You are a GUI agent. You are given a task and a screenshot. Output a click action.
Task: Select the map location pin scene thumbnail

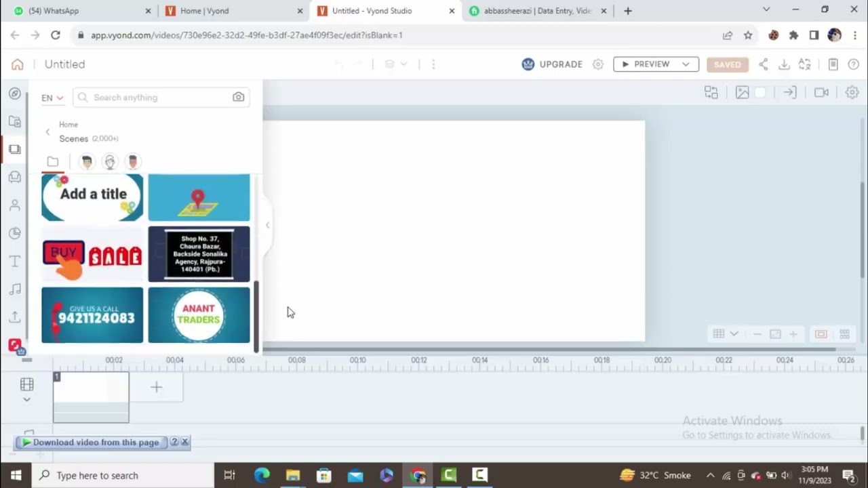click(x=199, y=197)
